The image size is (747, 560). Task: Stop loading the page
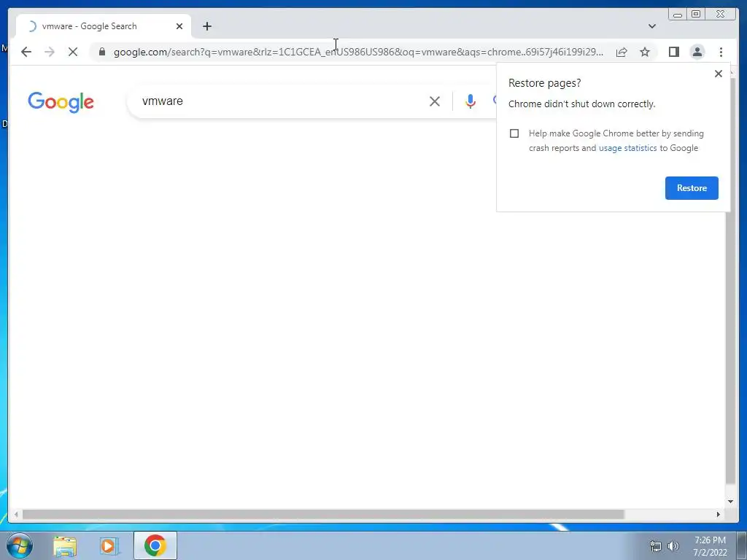click(x=73, y=52)
